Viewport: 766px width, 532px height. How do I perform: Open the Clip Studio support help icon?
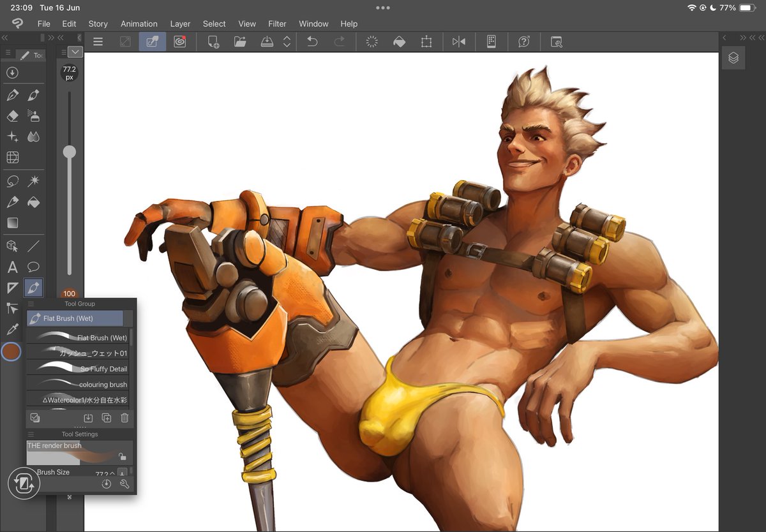(524, 42)
